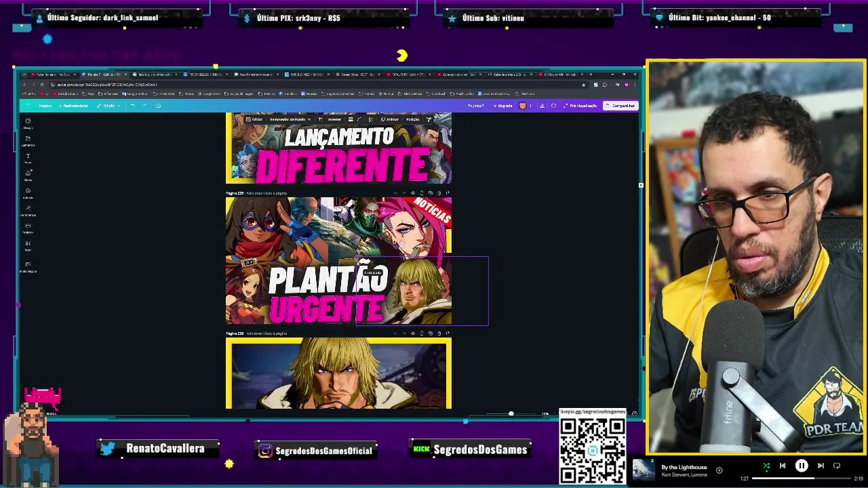The height and width of the screenshot is (488, 868).
Task: Select the Lançamento Diferente thumbnail page
Action: coord(338,148)
